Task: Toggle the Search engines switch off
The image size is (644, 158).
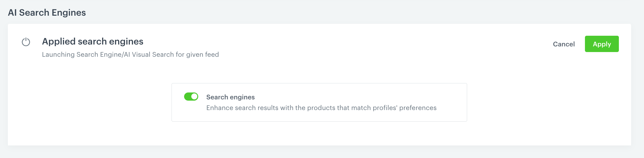Action: click(191, 97)
